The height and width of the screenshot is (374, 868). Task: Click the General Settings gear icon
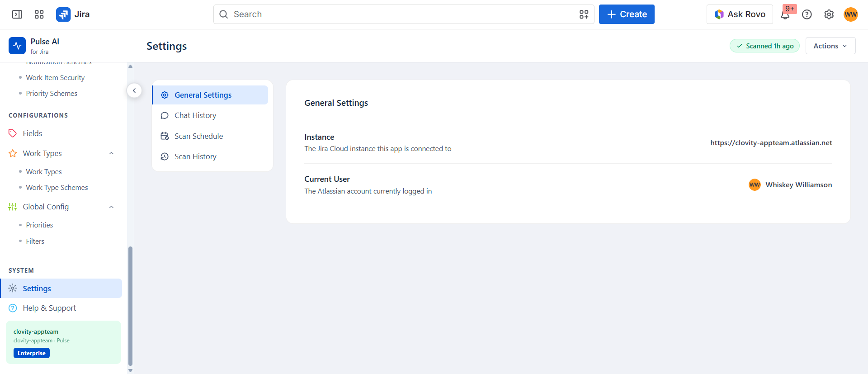pos(165,95)
